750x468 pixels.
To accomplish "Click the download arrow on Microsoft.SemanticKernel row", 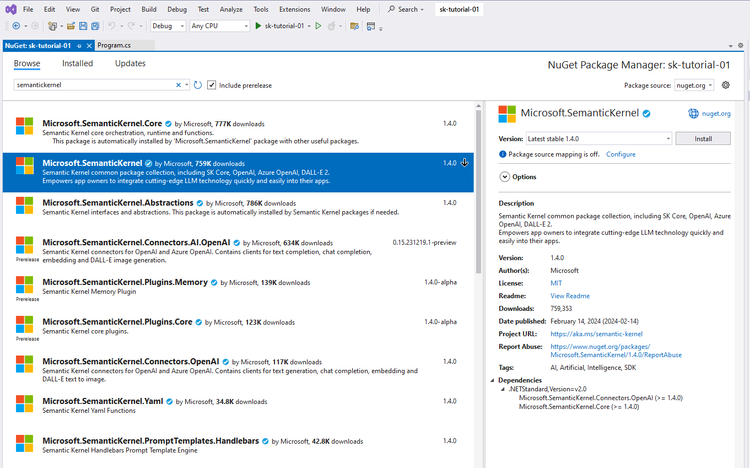I will click(x=465, y=162).
